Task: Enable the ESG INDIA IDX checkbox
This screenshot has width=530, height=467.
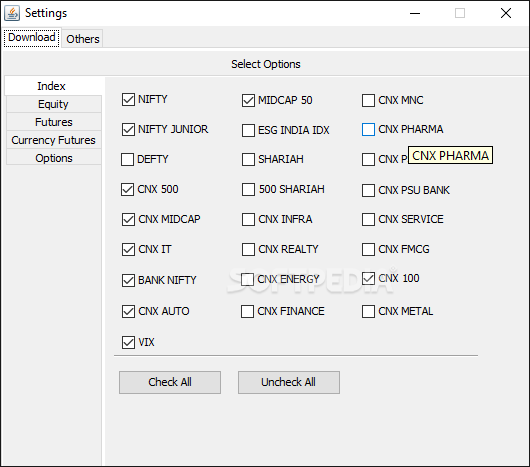Action: tap(248, 130)
